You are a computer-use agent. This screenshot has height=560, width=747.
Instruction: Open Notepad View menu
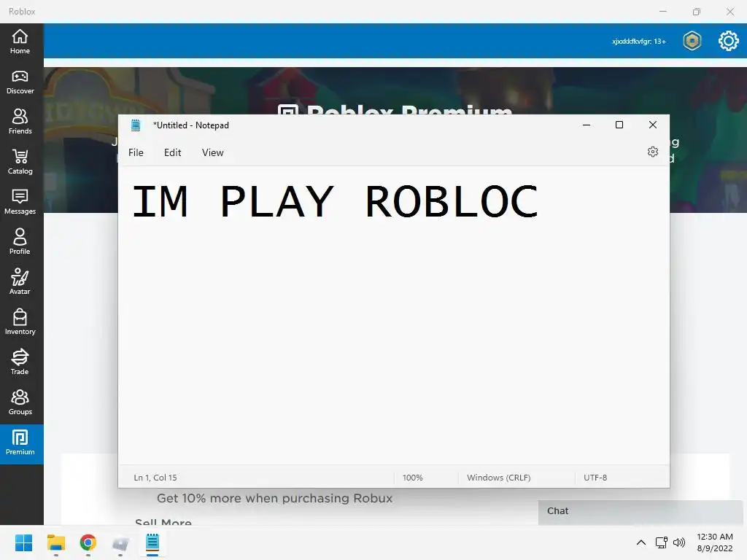point(212,152)
